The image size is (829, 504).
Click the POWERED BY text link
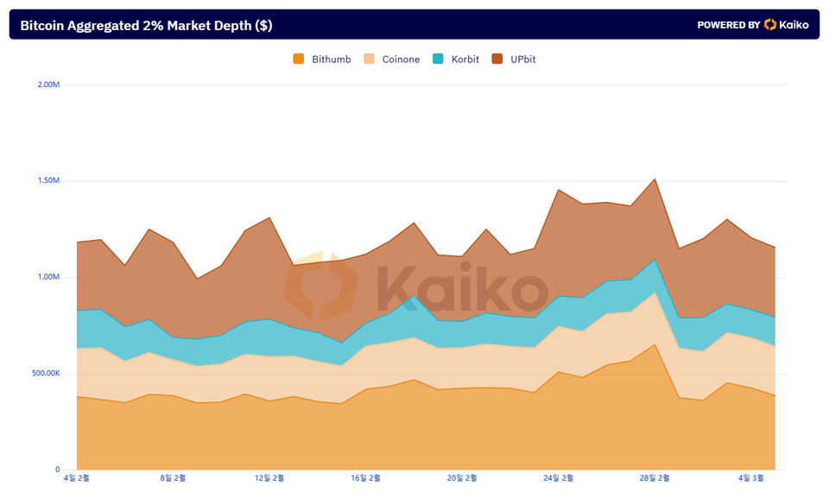click(728, 25)
